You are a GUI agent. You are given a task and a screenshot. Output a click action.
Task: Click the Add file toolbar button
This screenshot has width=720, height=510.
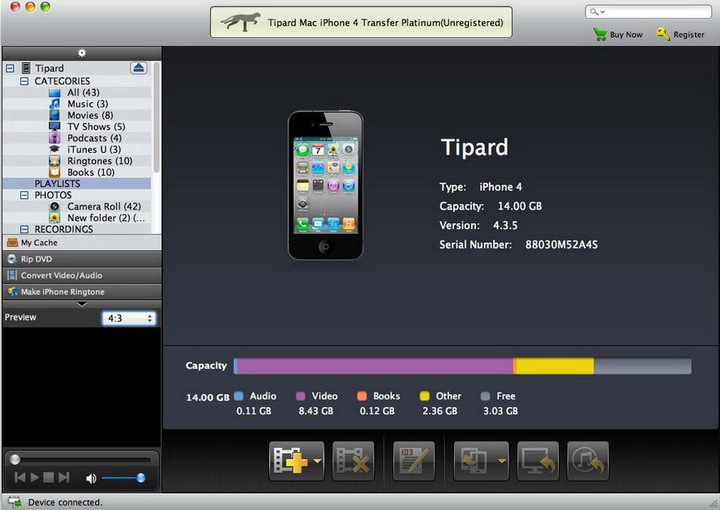pos(296,460)
